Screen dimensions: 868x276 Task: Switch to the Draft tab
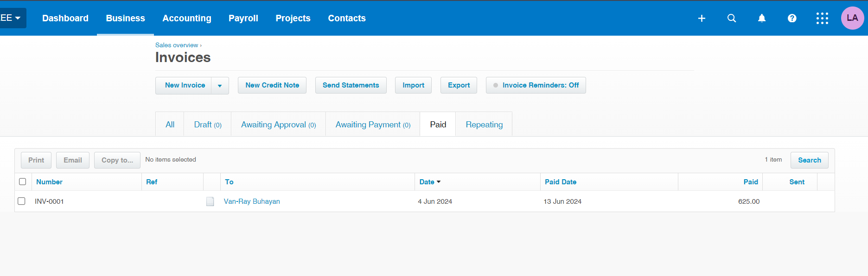tap(208, 124)
